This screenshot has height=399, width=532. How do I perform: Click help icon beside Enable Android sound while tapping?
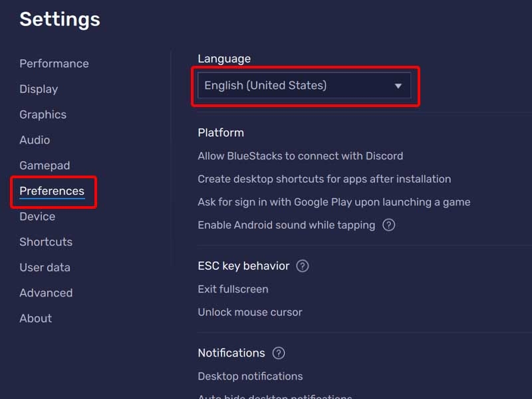(388, 225)
